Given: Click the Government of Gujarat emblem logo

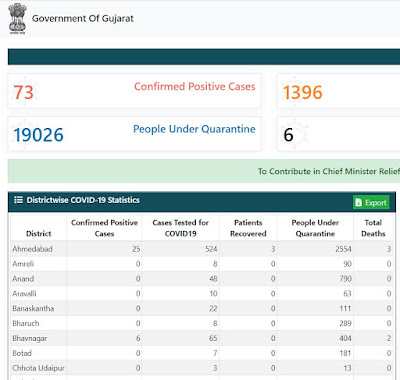Looking at the screenshot, I should [x=17, y=19].
